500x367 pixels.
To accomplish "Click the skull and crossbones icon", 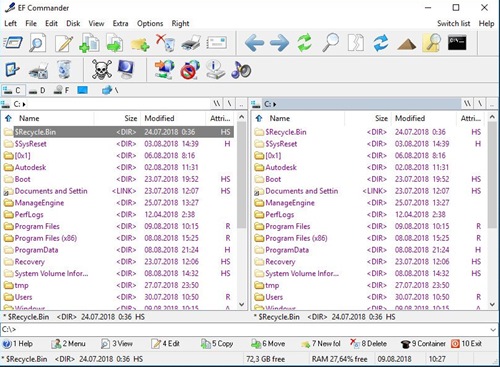I will tap(101, 69).
